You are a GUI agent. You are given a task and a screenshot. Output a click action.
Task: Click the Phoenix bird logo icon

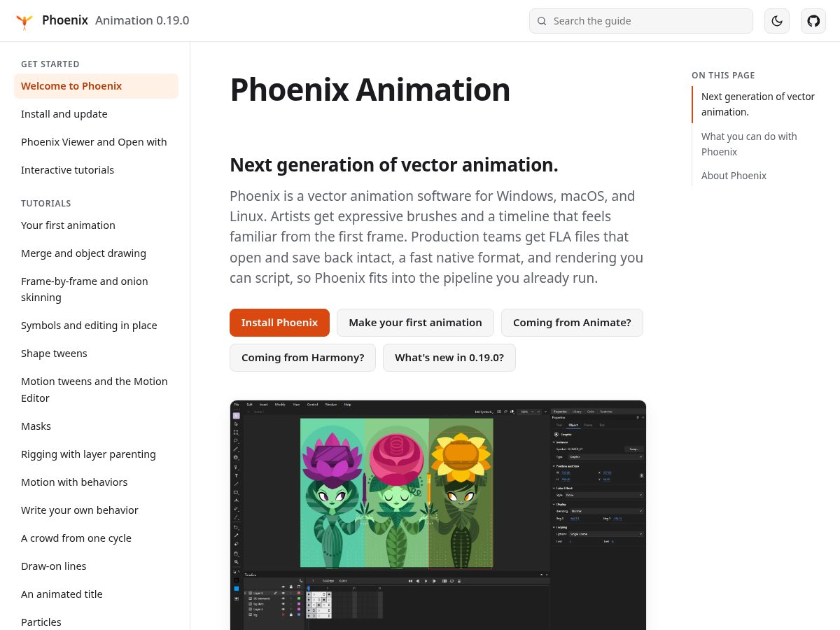[24, 21]
